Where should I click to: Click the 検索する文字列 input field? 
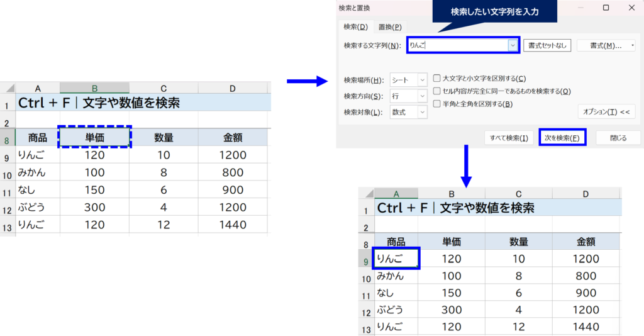[x=458, y=45]
